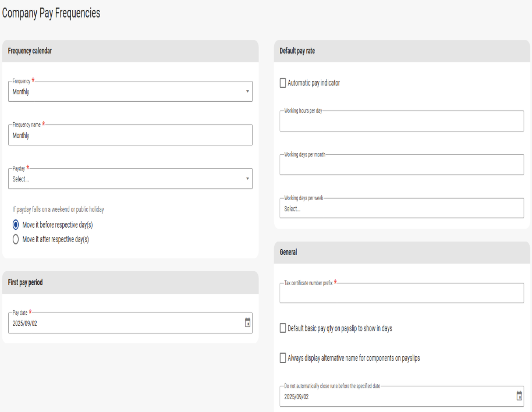
Task: Click the Working days per month field
Action: pos(402,165)
